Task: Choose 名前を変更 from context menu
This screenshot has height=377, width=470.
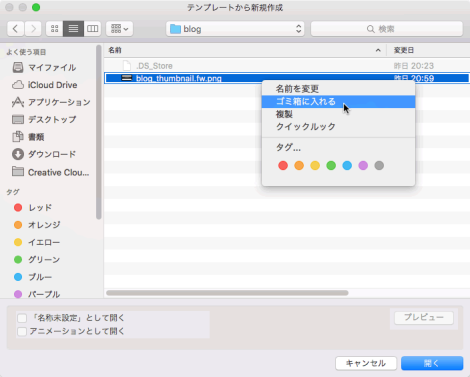Action: point(338,89)
